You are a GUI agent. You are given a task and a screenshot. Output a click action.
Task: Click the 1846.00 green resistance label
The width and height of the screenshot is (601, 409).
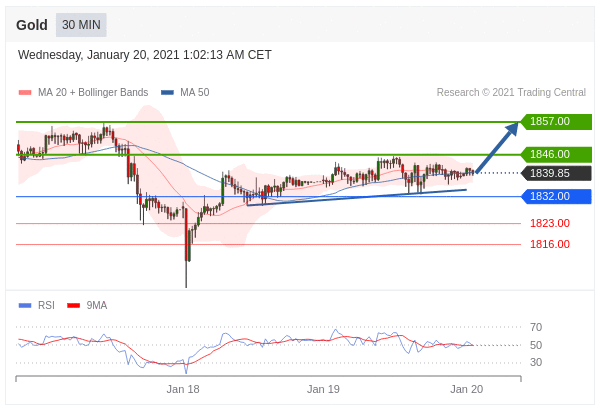(556, 154)
